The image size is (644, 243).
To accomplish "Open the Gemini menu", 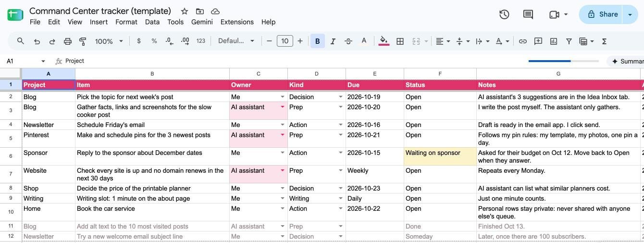I will (x=202, y=22).
